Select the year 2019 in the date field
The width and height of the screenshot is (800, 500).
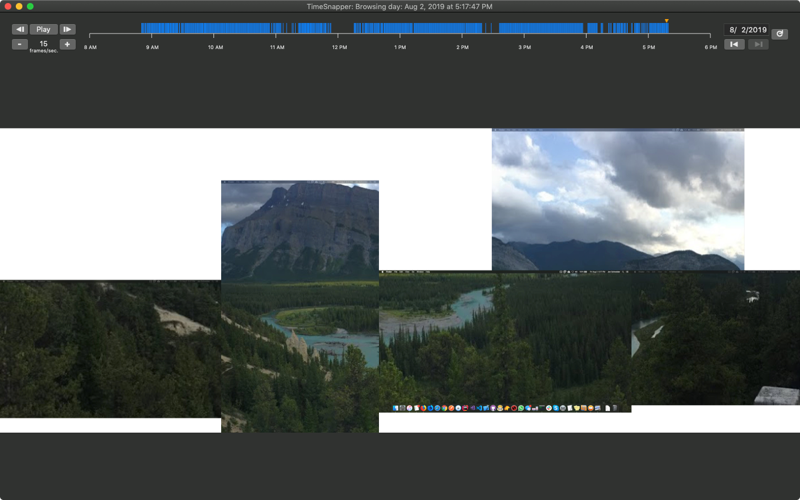click(757, 30)
